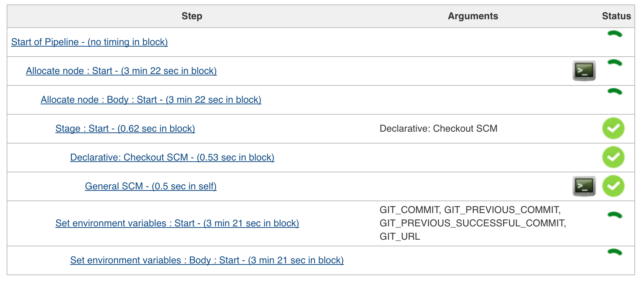Screen dimensions: 644x290
Task: Click success checkmark for Declarative Checkout SCM step
Action: click(613, 157)
